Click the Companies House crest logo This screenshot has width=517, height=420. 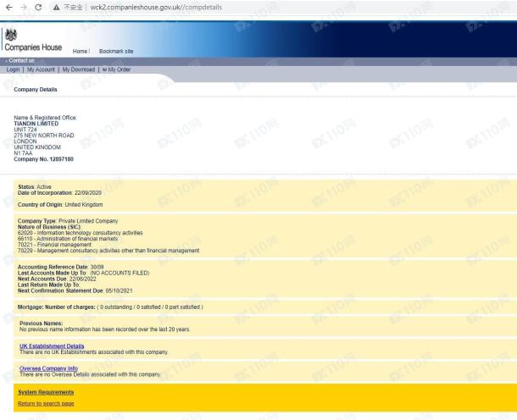point(11,35)
